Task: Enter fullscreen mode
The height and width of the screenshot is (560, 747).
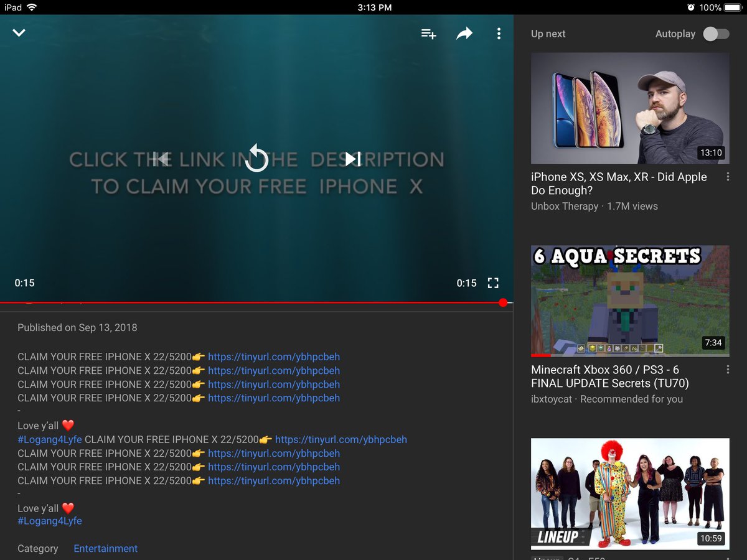Action: click(x=493, y=283)
